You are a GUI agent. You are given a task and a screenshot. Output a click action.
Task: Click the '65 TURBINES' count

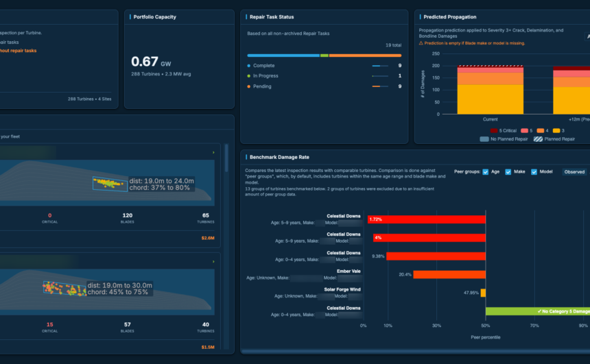(x=205, y=218)
